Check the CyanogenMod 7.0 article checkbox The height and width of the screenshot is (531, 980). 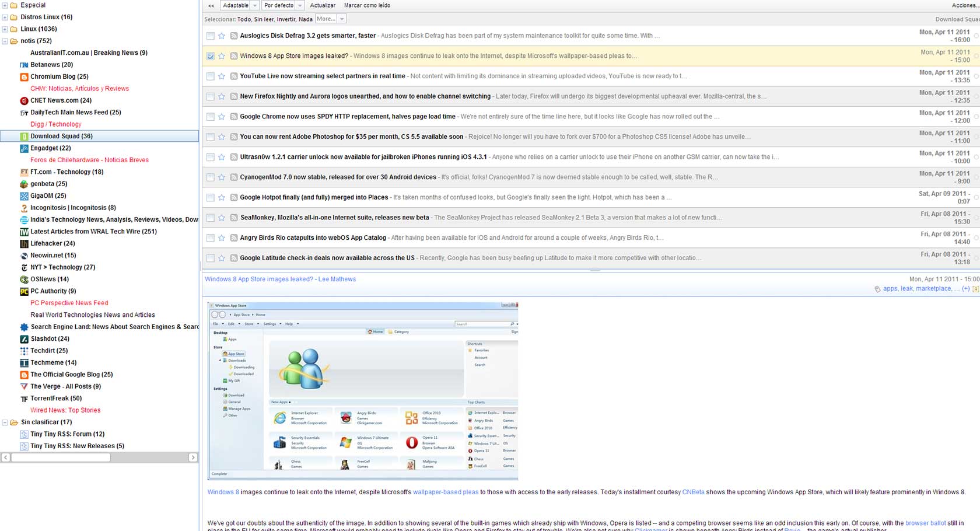210,177
